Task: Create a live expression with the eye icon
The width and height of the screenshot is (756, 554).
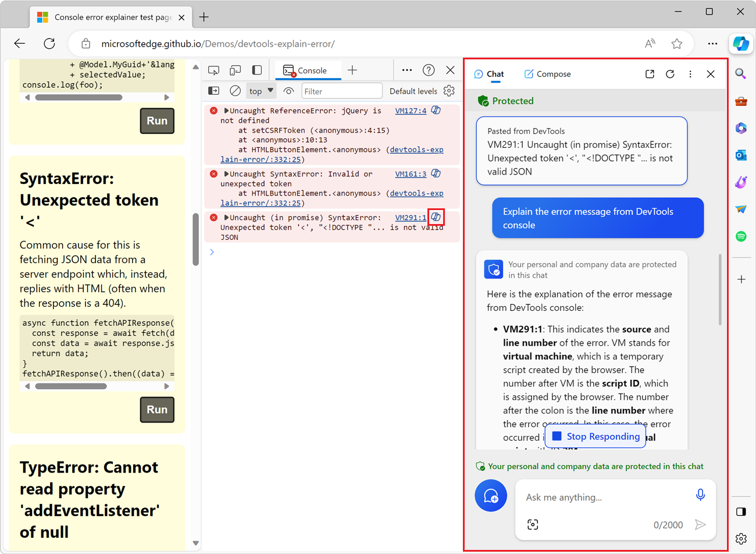Action: (x=288, y=91)
